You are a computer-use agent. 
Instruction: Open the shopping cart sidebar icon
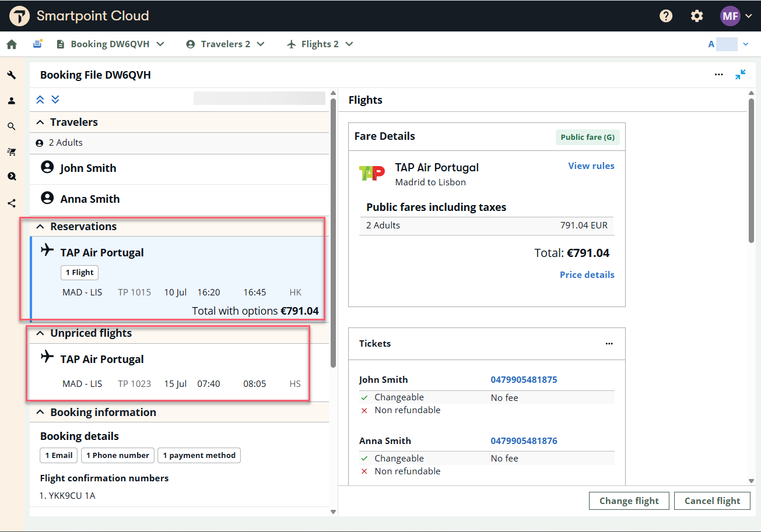(x=12, y=152)
